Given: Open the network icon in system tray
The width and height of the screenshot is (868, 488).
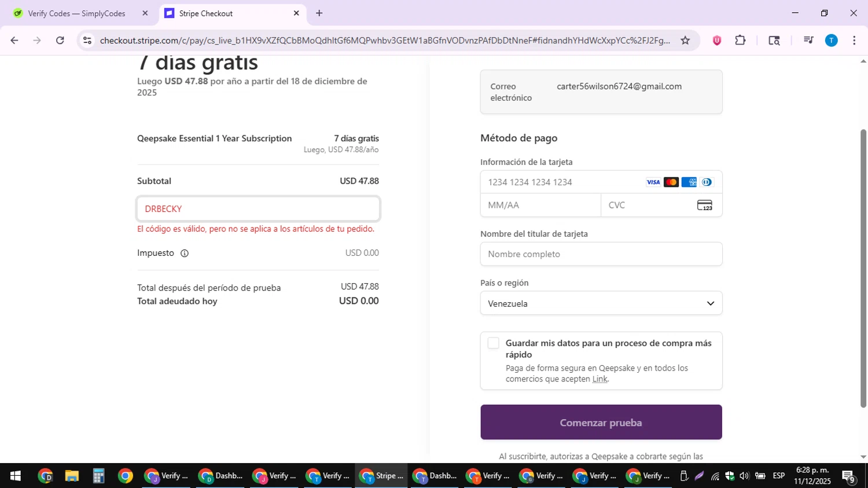Looking at the screenshot, I should pos(715,476).
